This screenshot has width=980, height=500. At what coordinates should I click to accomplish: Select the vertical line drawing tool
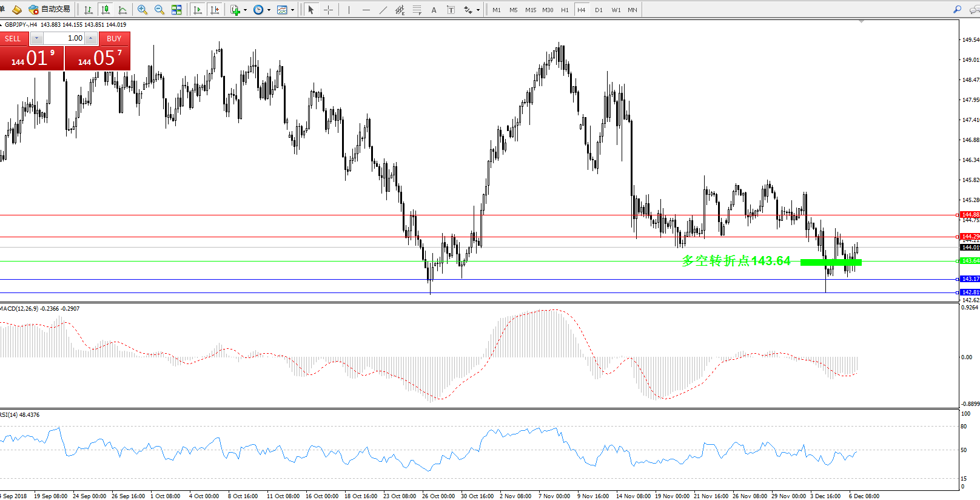tap(349, 10)
